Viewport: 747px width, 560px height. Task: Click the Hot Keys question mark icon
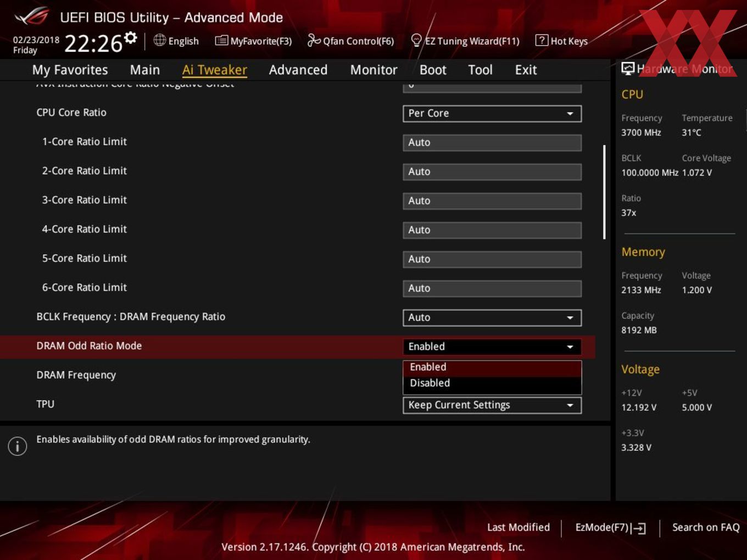pos(542,40)
